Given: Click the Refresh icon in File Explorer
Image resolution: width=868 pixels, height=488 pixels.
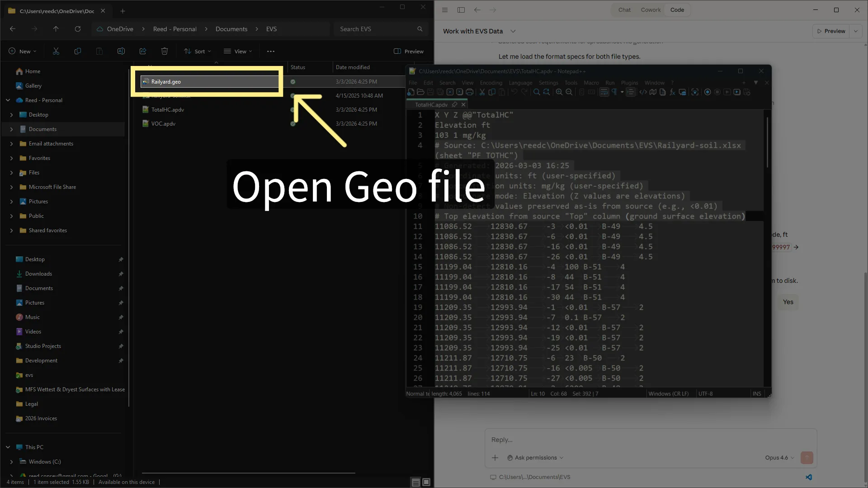Looking at the screenshot, I should point(78,29).
